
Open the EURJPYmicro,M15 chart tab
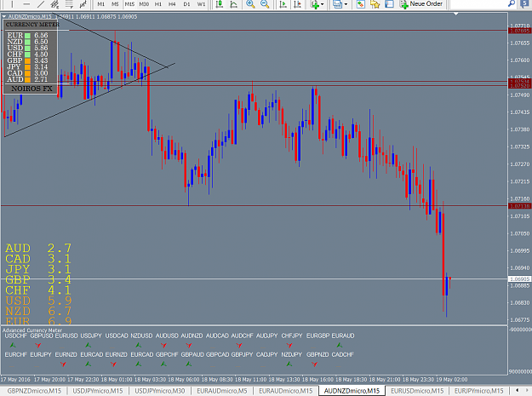(478, 391)
